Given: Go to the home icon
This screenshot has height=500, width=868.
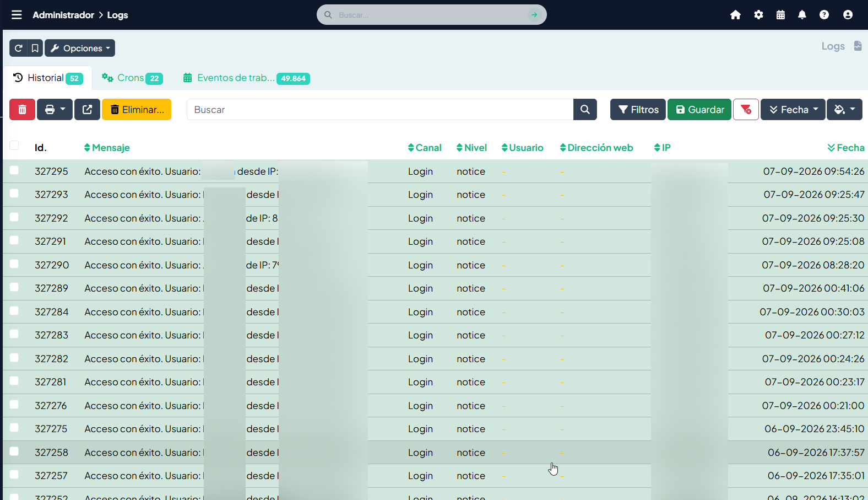Looking at the screenshot, I should click(x=735, y=15).
